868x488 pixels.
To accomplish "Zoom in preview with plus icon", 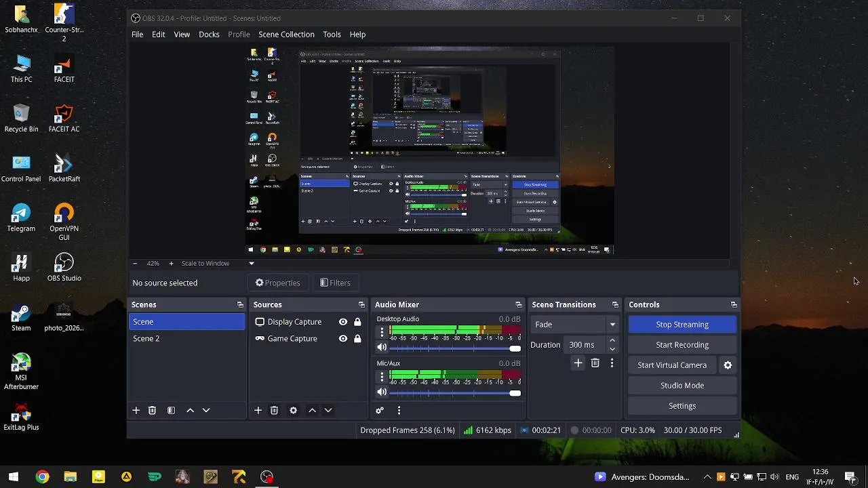I will pos(171,263).
